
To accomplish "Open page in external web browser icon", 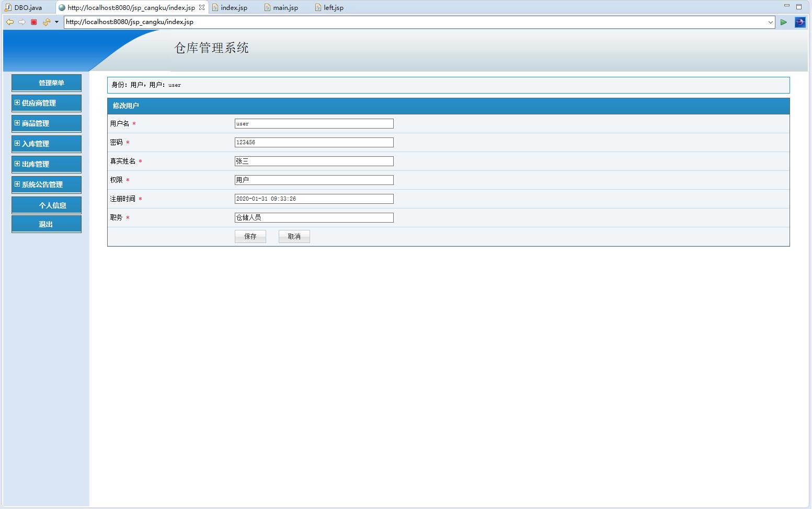I will [800, 22].
